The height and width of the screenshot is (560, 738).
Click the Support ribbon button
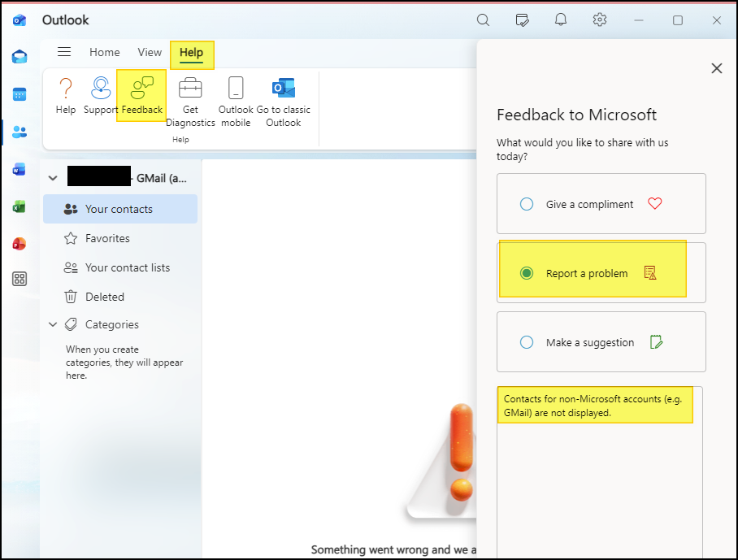point(101,97)
